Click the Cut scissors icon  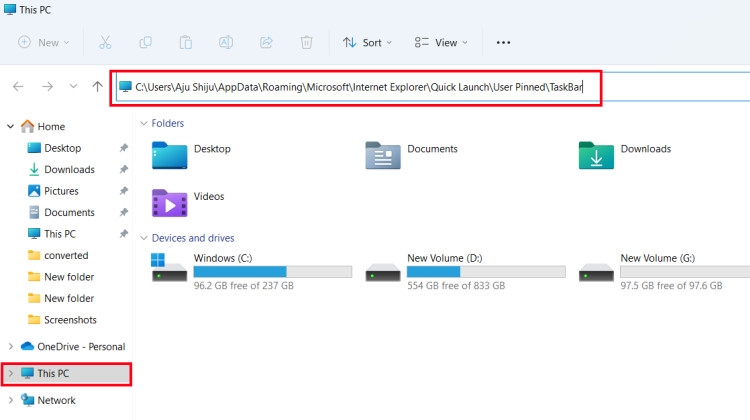[x=105, y=43]
